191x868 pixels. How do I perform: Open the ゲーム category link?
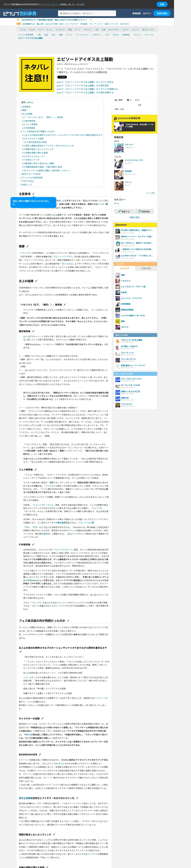(117, 204)
